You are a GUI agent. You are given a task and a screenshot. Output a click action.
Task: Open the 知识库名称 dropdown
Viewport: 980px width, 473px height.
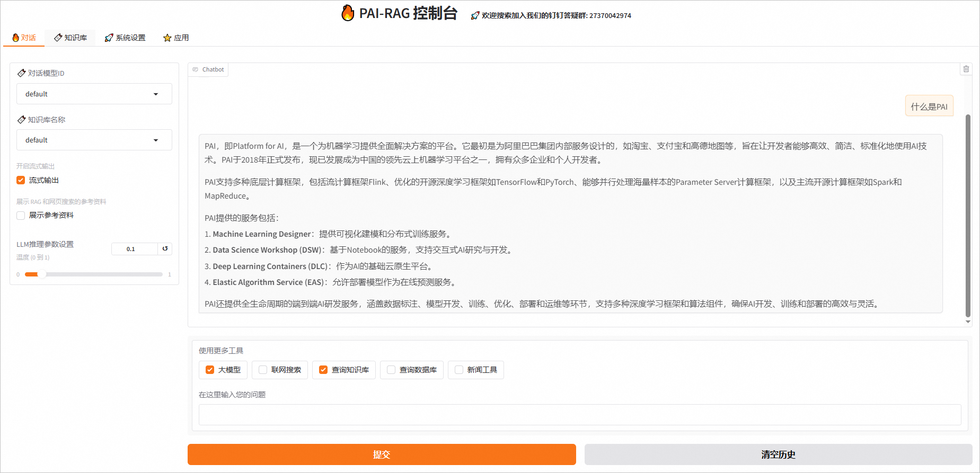pyautogui.click(x=94, y=140)
